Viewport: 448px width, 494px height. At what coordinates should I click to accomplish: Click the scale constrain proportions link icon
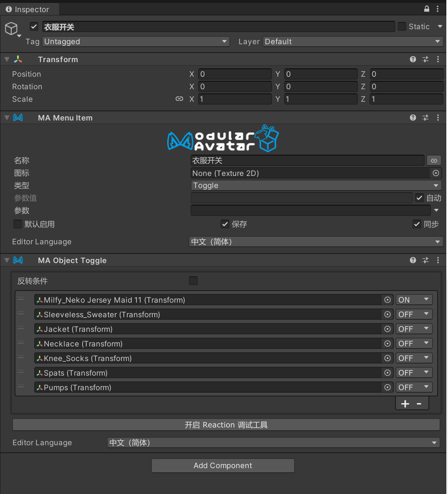click(x=179, y=99)
